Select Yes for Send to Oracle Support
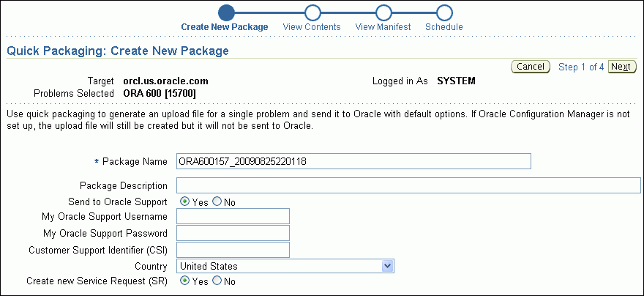This screenshot has width=644, height=296. 185,202
